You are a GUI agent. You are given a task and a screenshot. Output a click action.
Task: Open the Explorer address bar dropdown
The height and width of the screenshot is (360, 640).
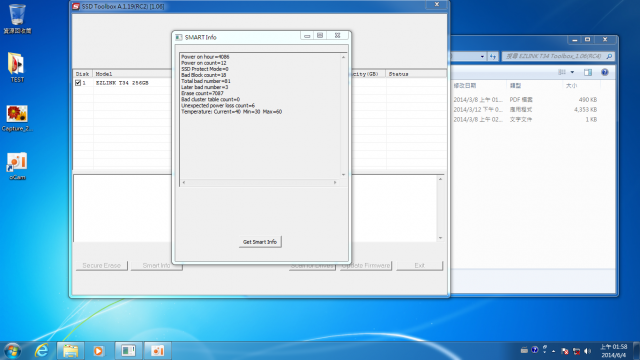coord(482,56)
